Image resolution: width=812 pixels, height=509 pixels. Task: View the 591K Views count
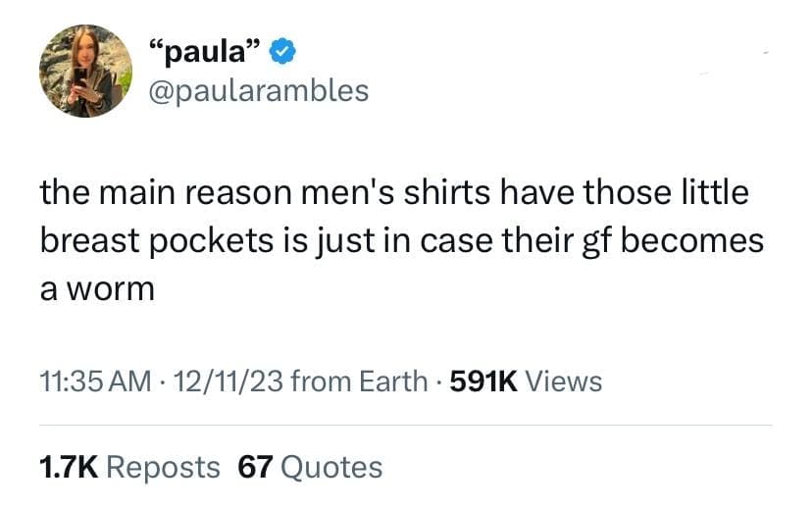[x=527, y=382]
